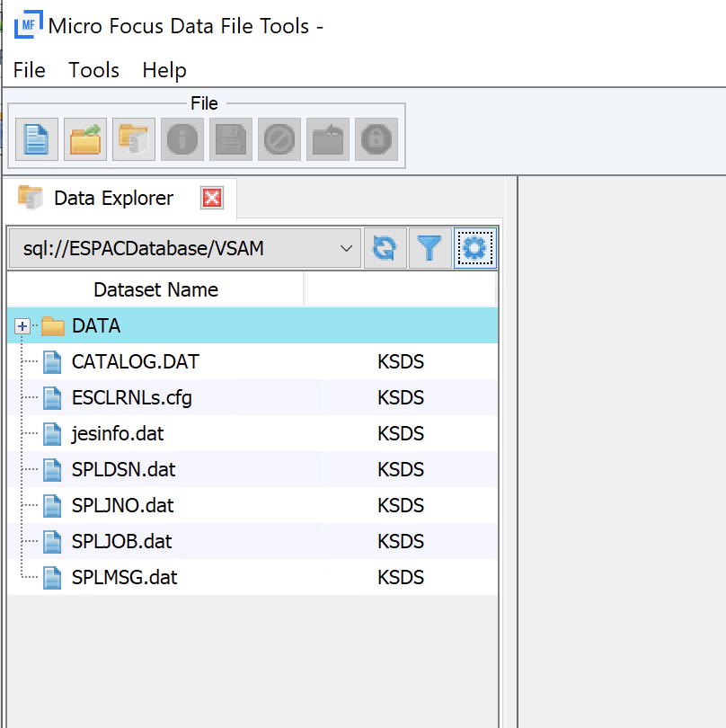This screenshot has height=728, width=726.
Task: Open Data Explorer connection settings gear
Action: coord(474,248)
